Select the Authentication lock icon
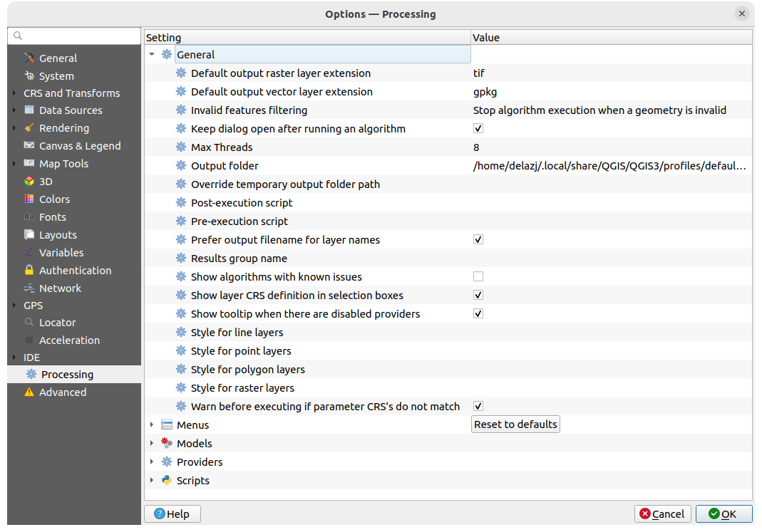 point(29,270)
